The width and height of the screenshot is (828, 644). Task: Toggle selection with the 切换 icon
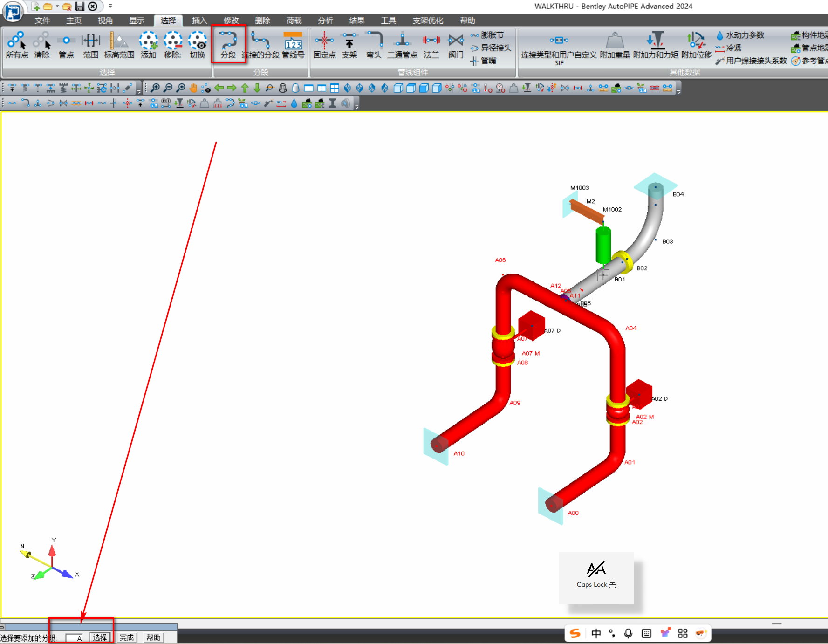tap(197, 45)
